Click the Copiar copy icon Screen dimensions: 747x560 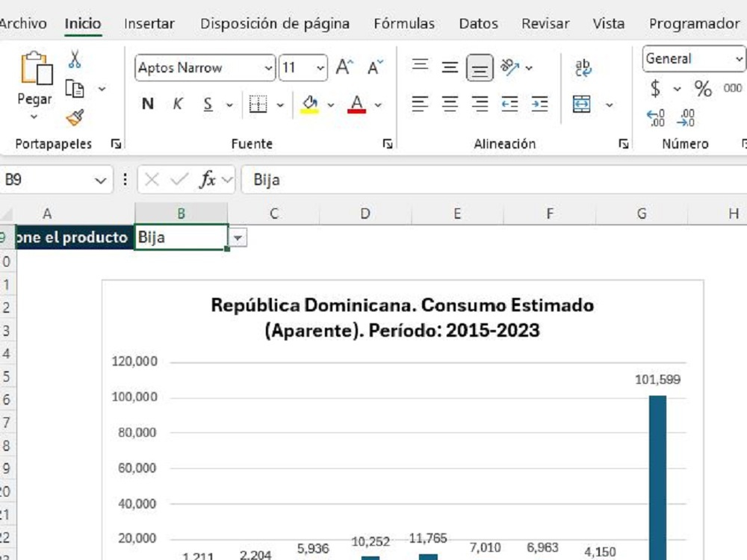pyautogui.click(x=75, y=89)
